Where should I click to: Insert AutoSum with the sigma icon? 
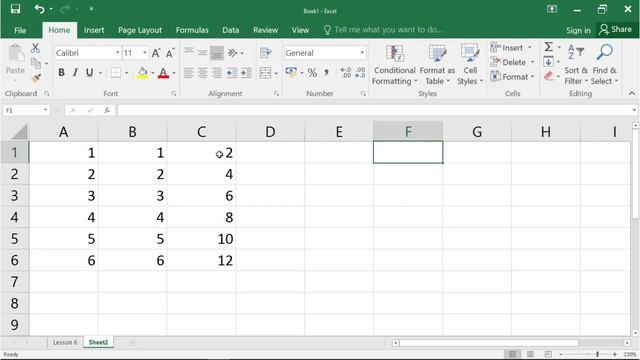pyautogui.click(x=549, y=47)
